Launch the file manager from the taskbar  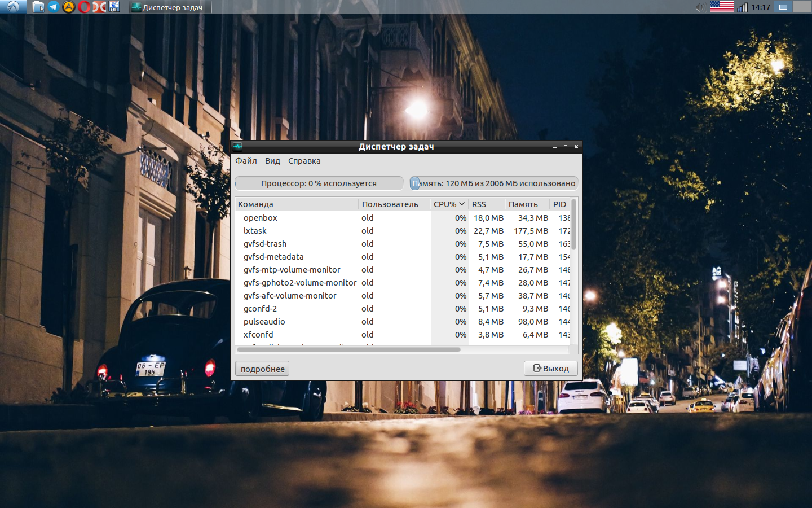[37, 7]
